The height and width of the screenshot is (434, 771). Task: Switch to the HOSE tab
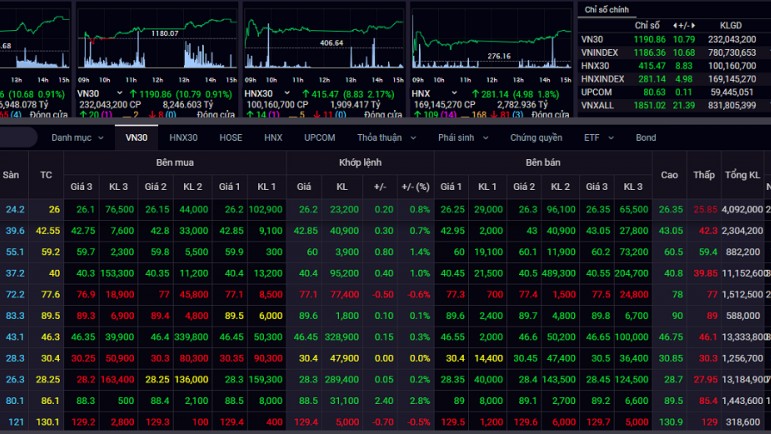click(230, 137)
